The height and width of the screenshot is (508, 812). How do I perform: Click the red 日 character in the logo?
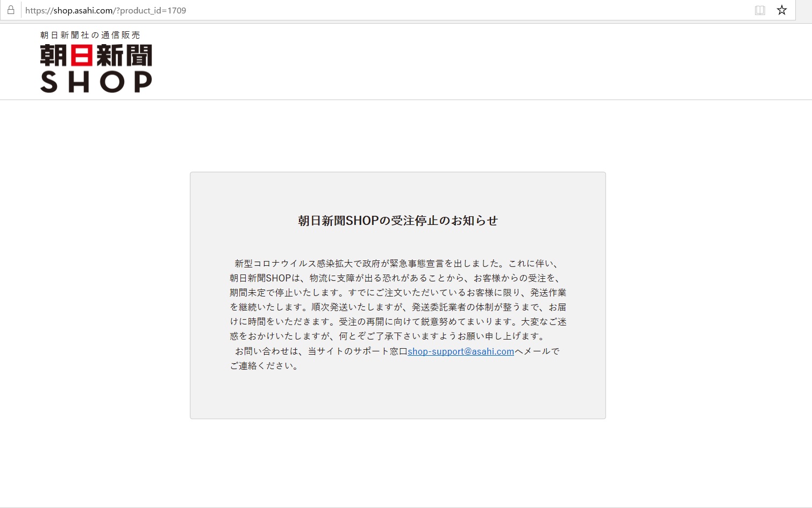[82, 55]
